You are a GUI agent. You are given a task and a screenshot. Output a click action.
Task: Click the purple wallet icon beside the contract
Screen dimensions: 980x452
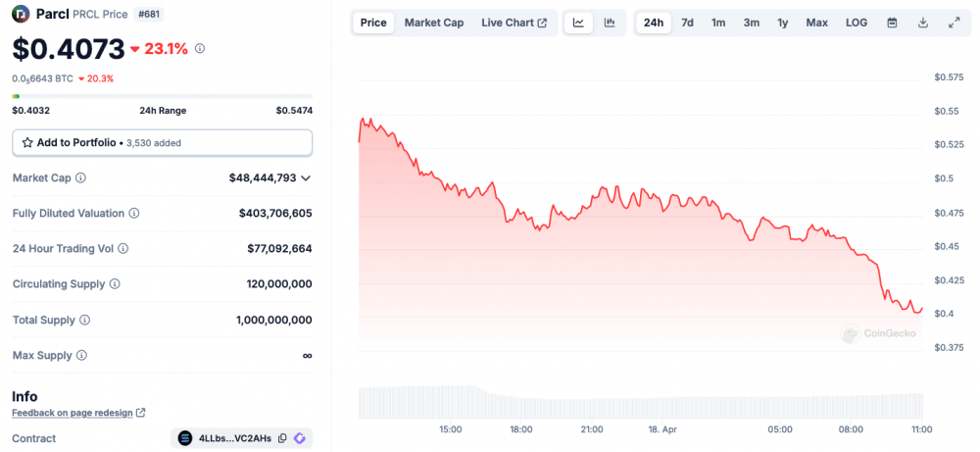click(299, 438)
